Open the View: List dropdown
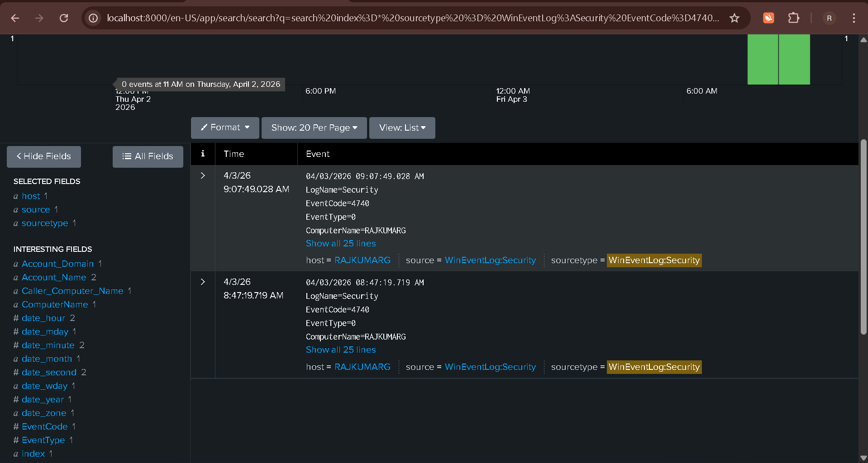The image size is (868, 463). (x=402, y=128)
